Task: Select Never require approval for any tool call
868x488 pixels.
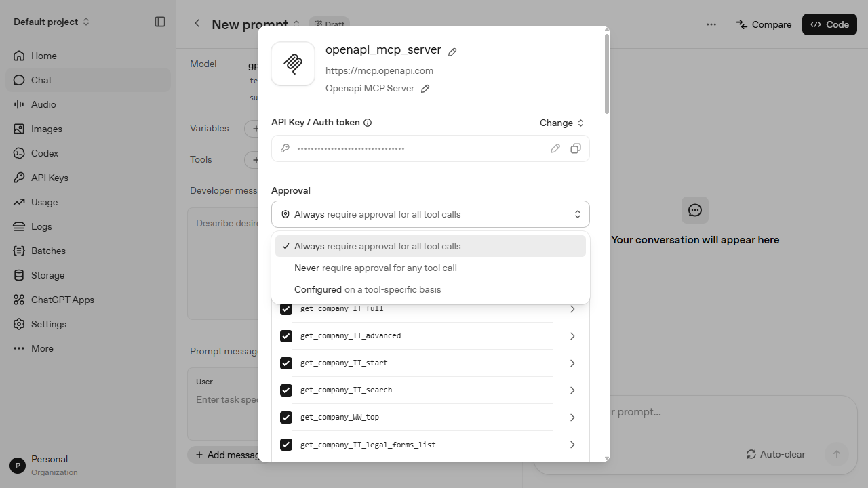Action: tap(431, 268)
